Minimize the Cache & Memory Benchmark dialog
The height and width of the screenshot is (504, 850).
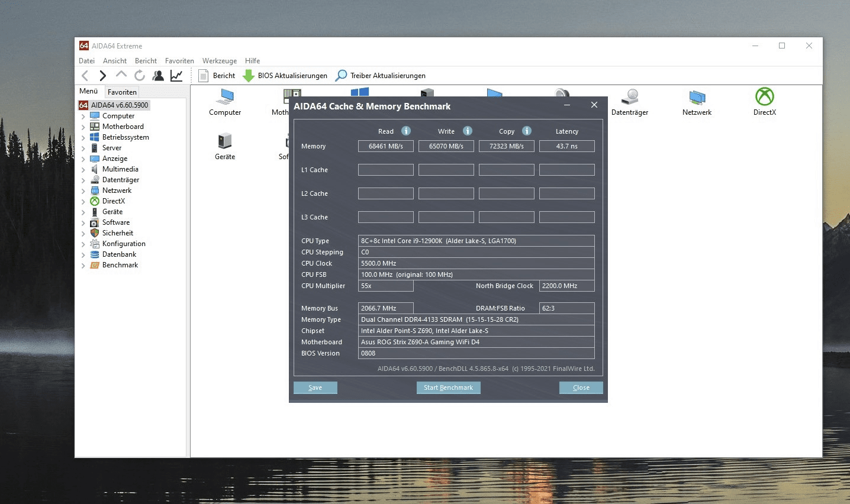(x=567, y=105)
